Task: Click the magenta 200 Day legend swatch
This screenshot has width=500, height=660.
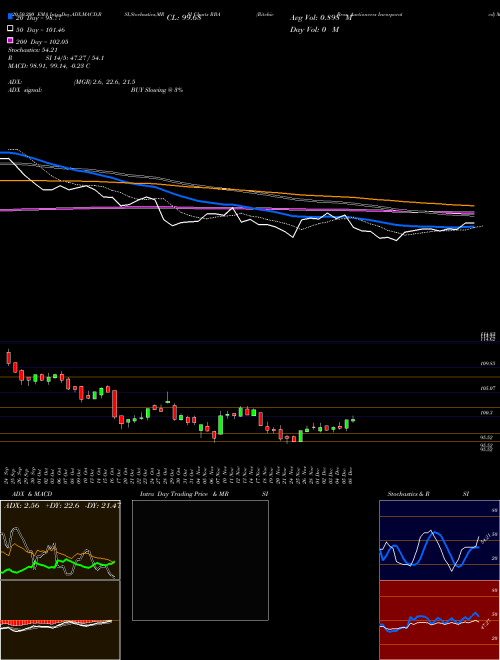Action: point(10,40)
